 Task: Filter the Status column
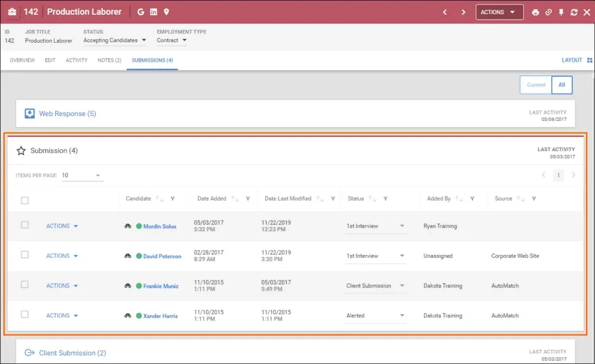pos(385,199)
